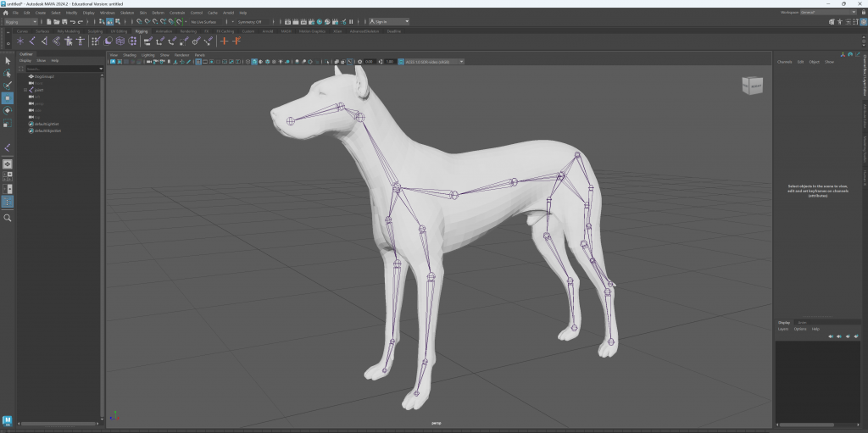Click the orange Parent constraint plus shelf icon

click(x=224, y=41)
